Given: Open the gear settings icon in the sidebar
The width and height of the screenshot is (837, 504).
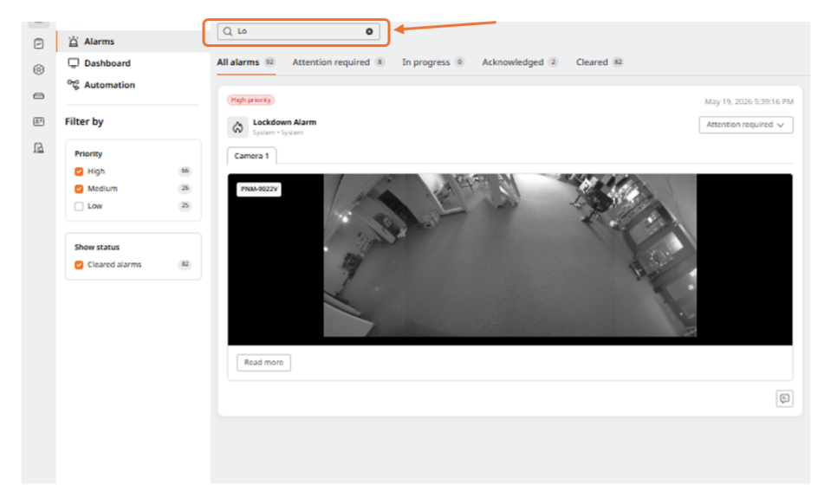Looking at the screenshot, I should 38,69.
